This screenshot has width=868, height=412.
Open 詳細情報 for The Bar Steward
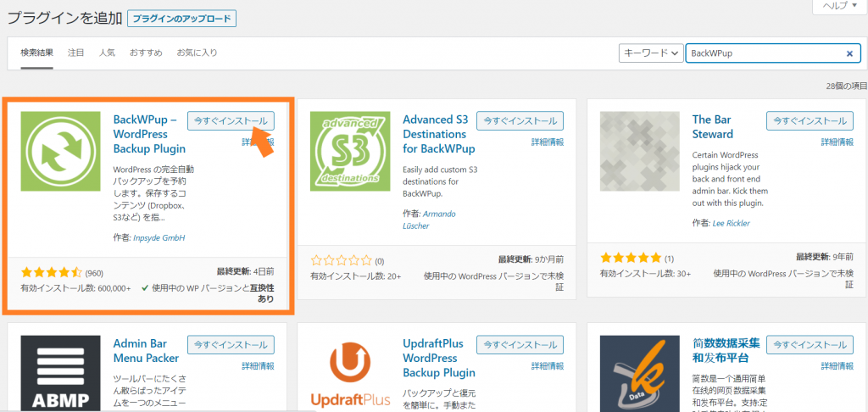(837, 142)
